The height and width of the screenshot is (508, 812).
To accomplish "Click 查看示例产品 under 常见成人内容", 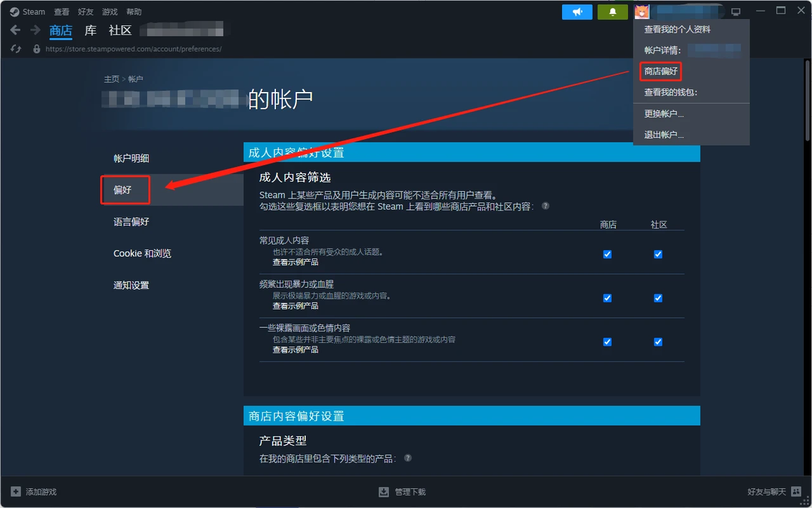I will [295, 263].
